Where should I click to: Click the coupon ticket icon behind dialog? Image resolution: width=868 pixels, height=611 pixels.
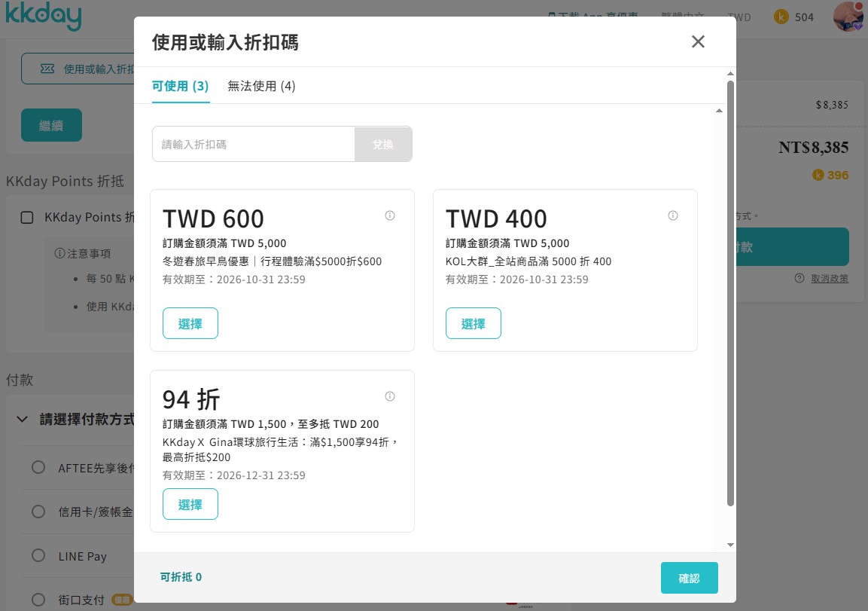point(47,69)
